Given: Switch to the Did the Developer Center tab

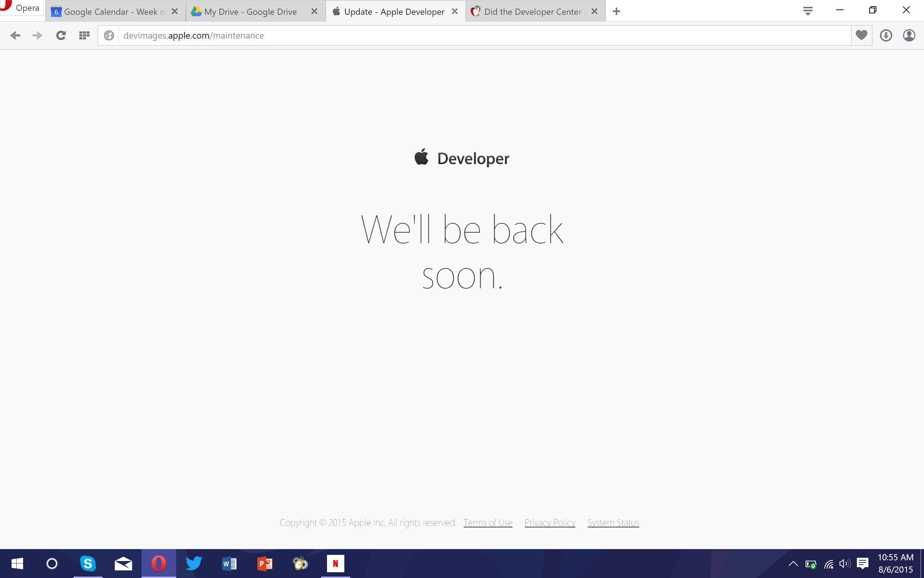Looking at the screenshot, I should click(x=535, y=12).
